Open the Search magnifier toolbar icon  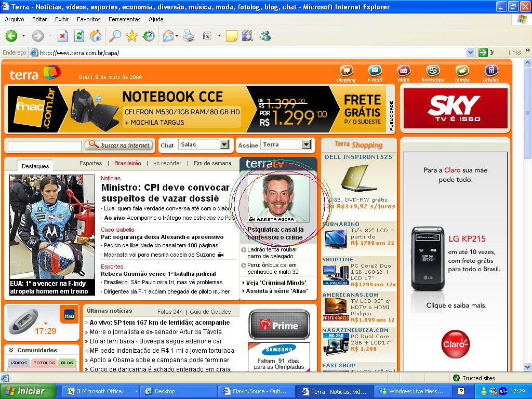(115, 36)
